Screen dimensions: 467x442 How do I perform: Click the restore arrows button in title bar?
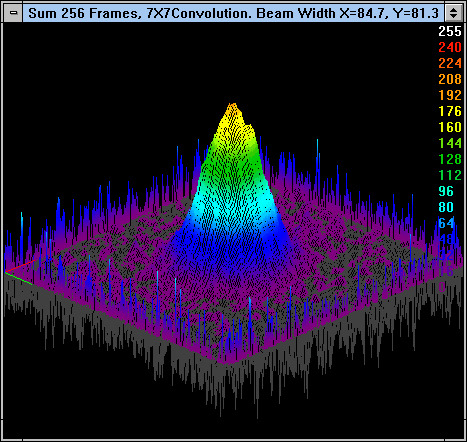[x=453, y=13]
